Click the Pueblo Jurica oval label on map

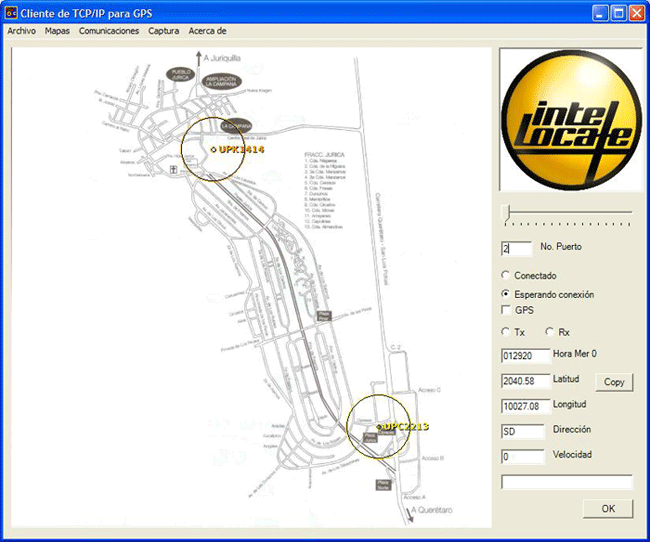[180, 75]
